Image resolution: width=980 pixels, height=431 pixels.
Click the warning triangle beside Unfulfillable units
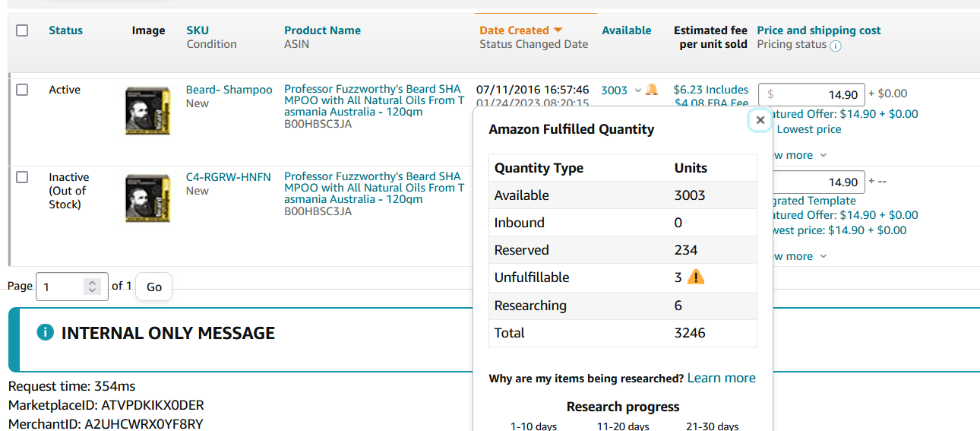(x=696, y=277)
